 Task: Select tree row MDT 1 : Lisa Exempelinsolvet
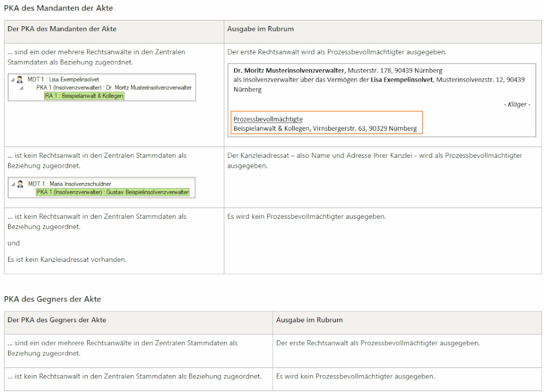pos(63,79)
